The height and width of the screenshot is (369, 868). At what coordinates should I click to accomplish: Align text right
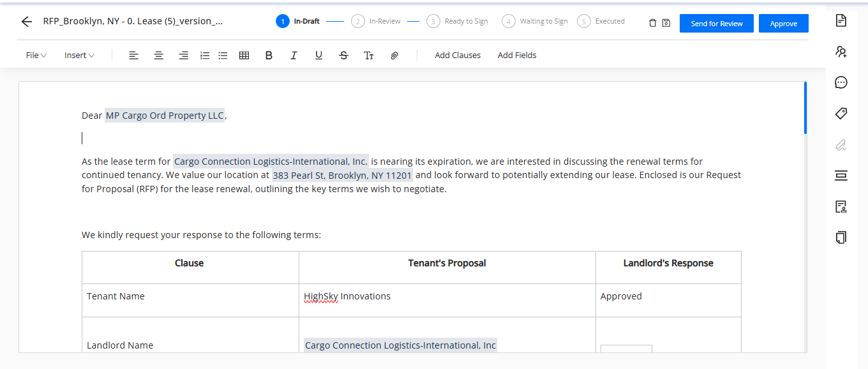(183, 56)
